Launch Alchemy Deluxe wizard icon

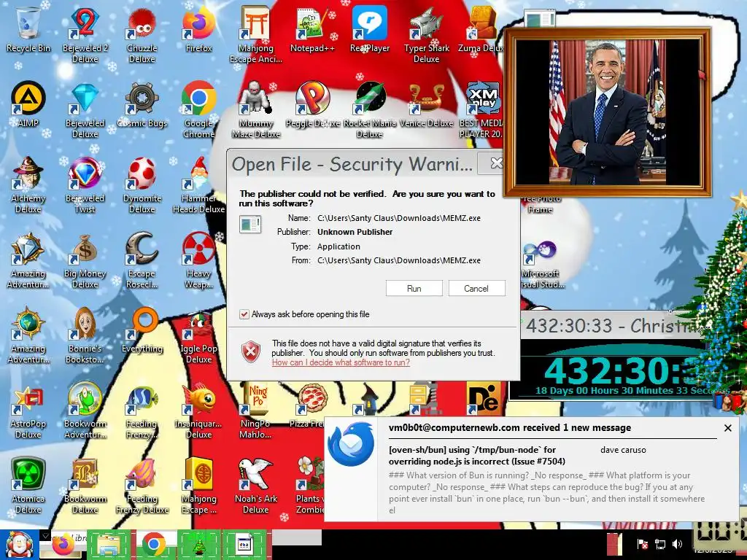[28, 184]
